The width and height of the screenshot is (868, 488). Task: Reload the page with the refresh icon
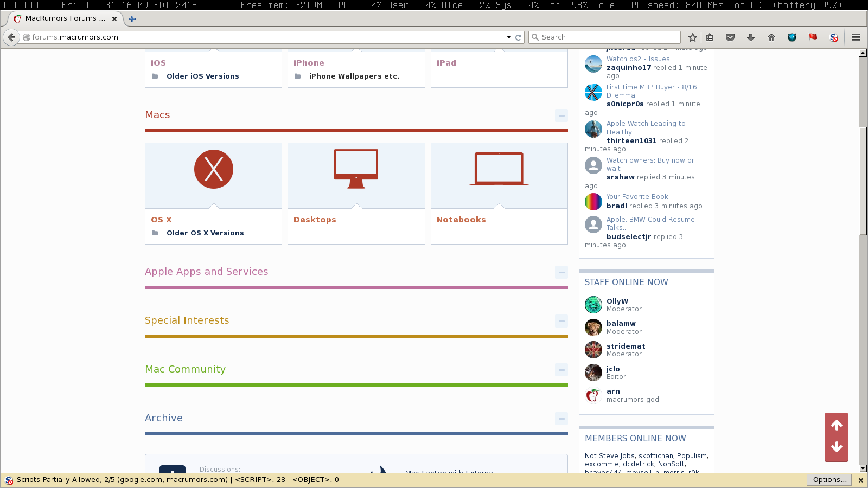click(518, 37)
